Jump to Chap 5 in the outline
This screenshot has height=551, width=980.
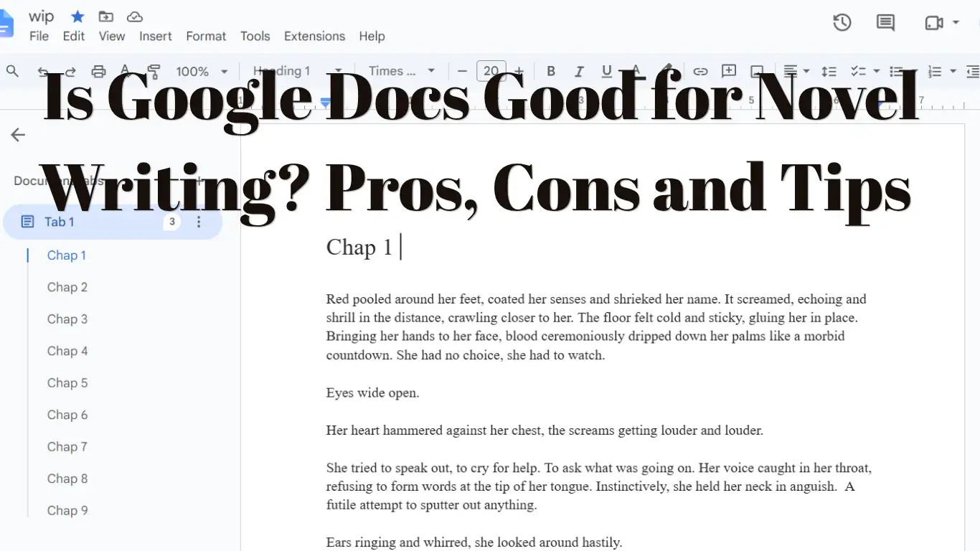pyautogui.click(x=67, y=382)
